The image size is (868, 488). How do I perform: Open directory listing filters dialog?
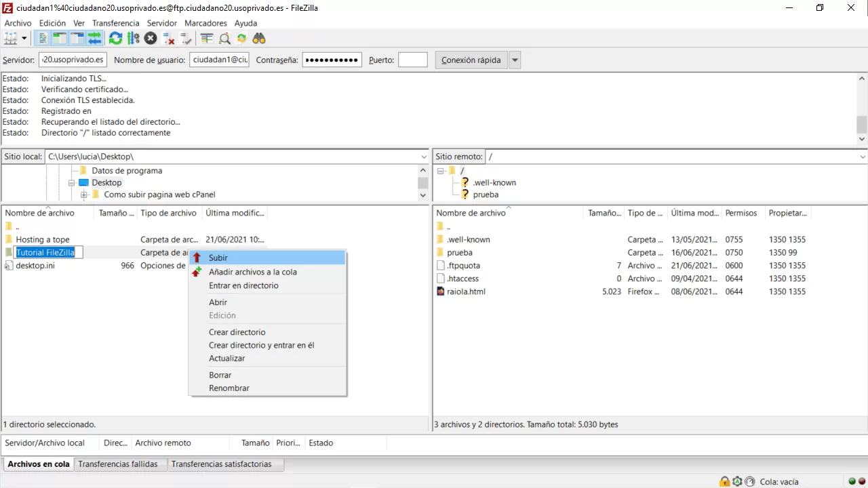pyautogui.click(x=207, y=39)
